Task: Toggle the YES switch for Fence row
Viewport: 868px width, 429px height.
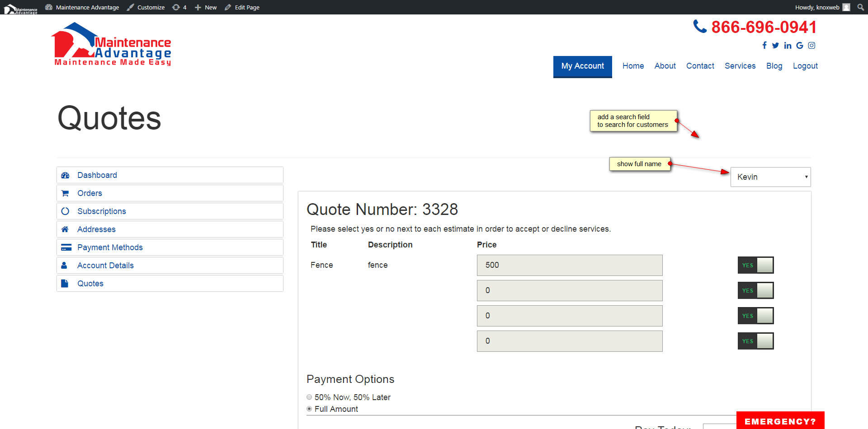Action: tap(755, 265)
